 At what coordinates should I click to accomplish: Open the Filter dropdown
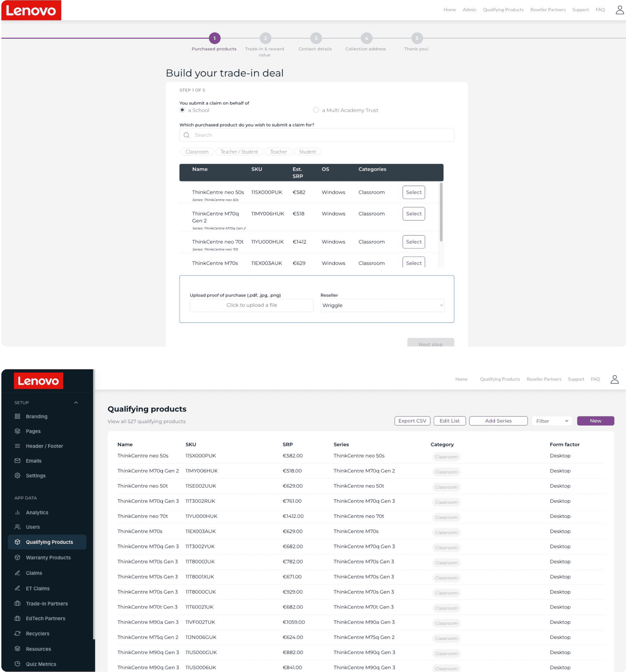552,421
